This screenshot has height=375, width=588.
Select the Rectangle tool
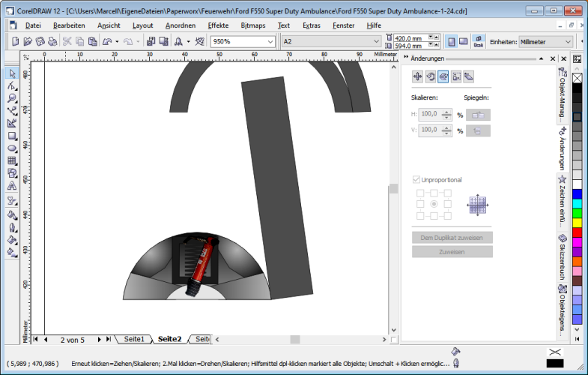(x=12, y=136)
